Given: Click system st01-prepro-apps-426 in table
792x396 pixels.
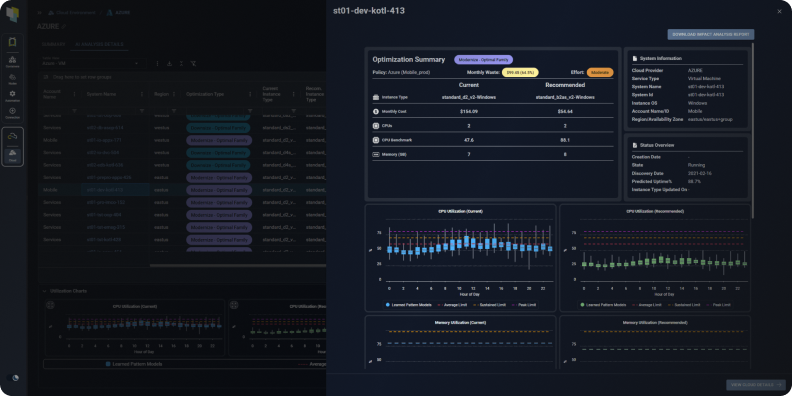Looking at the screenshot, I should (109, 177).
